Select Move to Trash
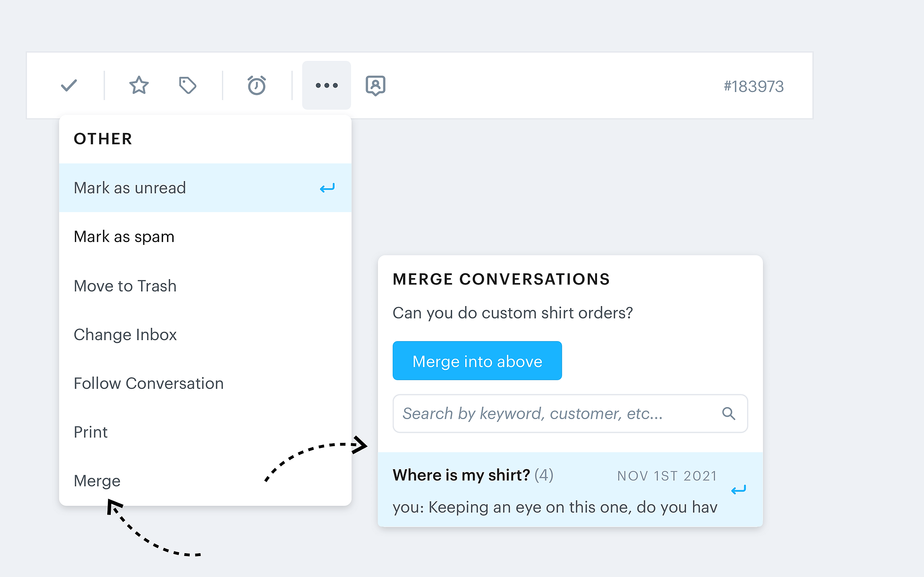 (125, 286)
